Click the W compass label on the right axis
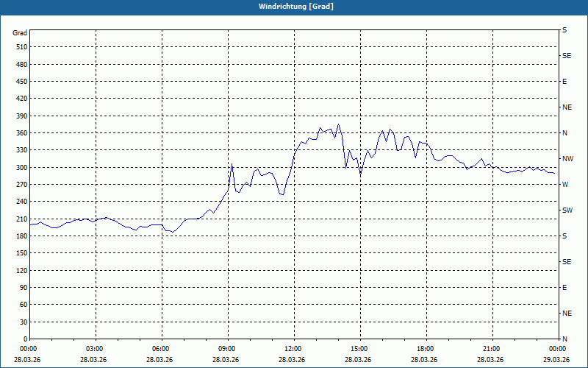588x368 pixels. coord(565,185)
